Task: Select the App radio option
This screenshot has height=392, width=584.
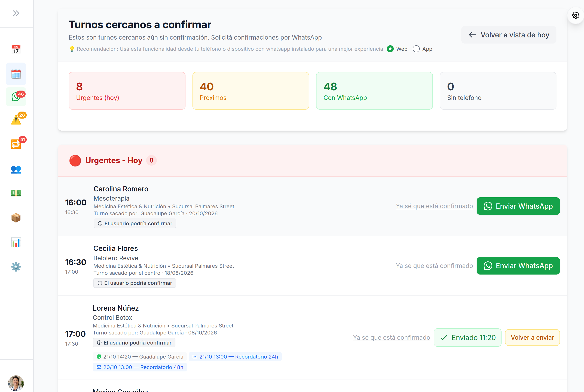Action: [416, 49]
